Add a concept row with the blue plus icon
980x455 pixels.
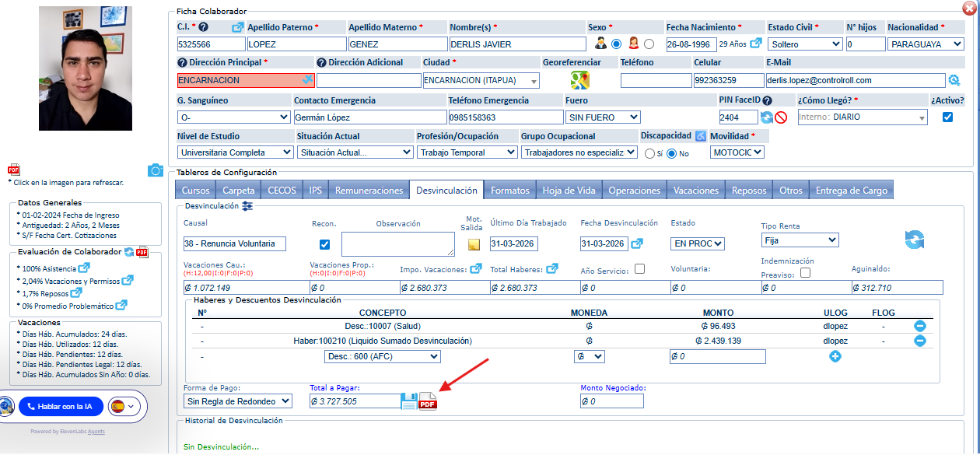point(835,356)
